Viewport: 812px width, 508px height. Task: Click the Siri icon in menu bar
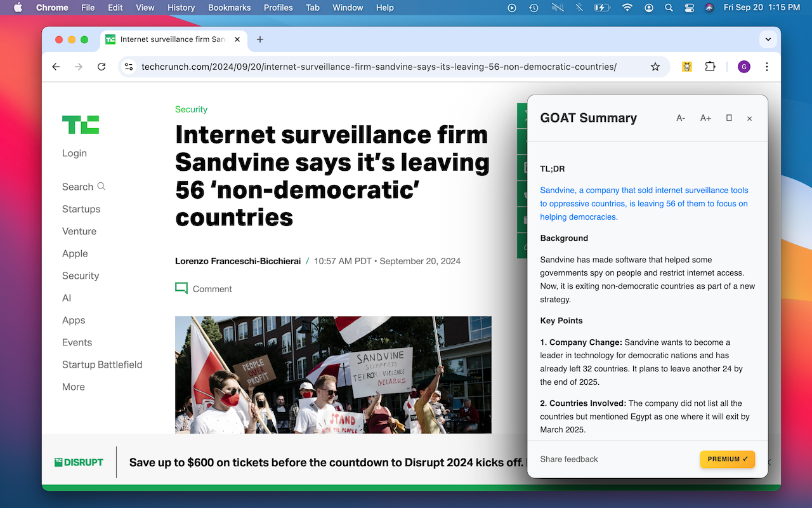(x=709, y=8)
